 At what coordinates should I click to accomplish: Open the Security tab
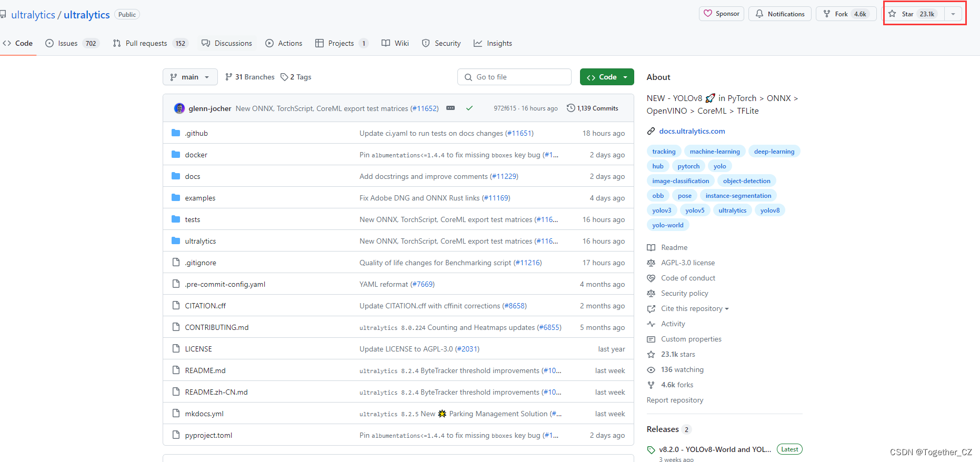pyautogui.click(x=441, y=43)
